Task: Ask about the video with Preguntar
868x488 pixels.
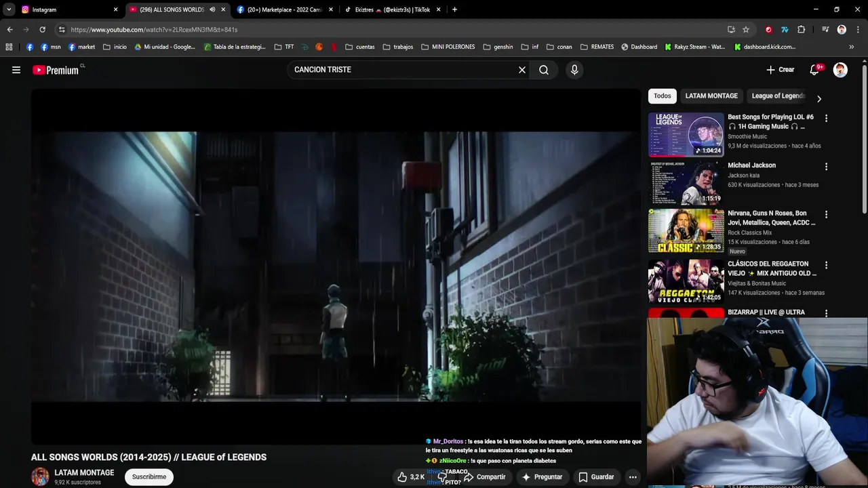Action: point(541,477)
